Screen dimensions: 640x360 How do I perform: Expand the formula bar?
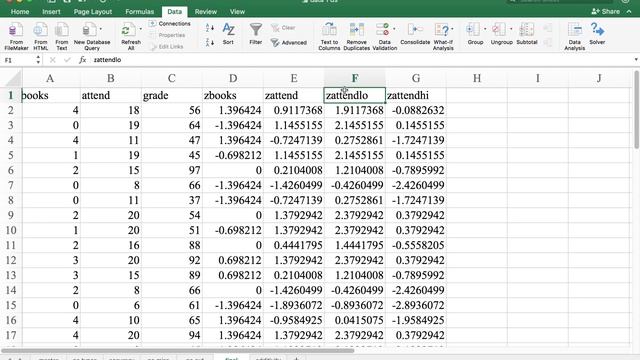(x=636, y=60)
